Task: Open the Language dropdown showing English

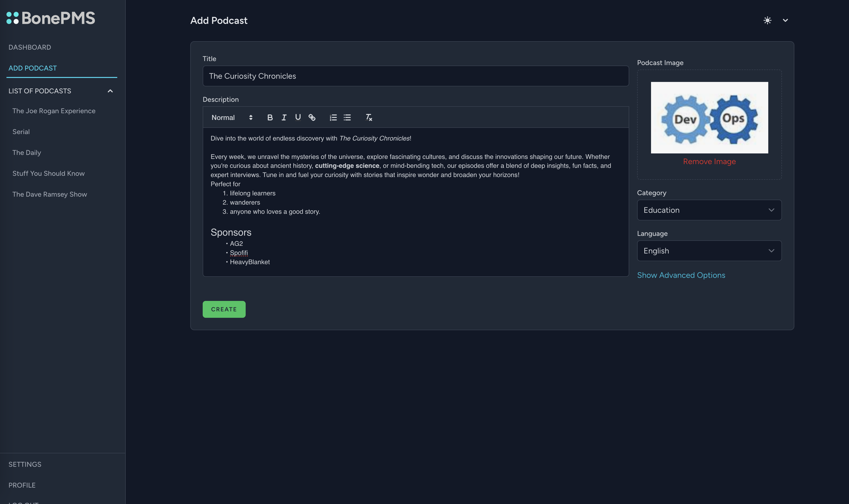Action: [709, 251]
